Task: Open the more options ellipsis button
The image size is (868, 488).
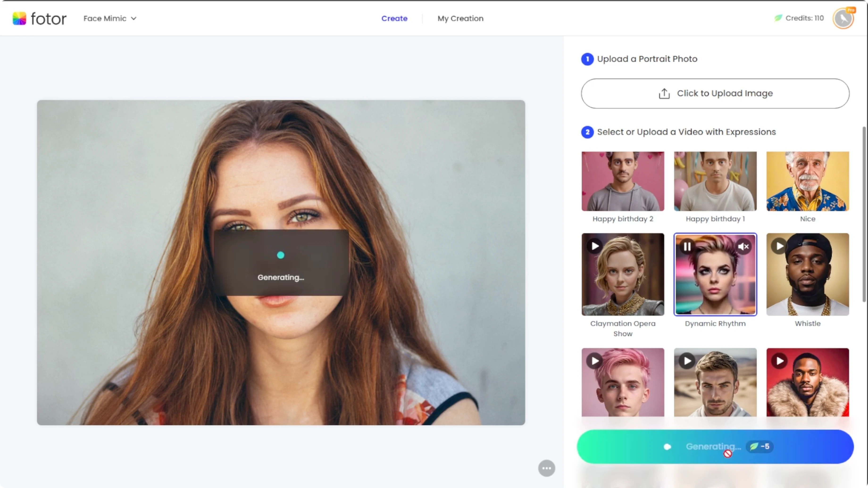Action: tap(547, 468)
